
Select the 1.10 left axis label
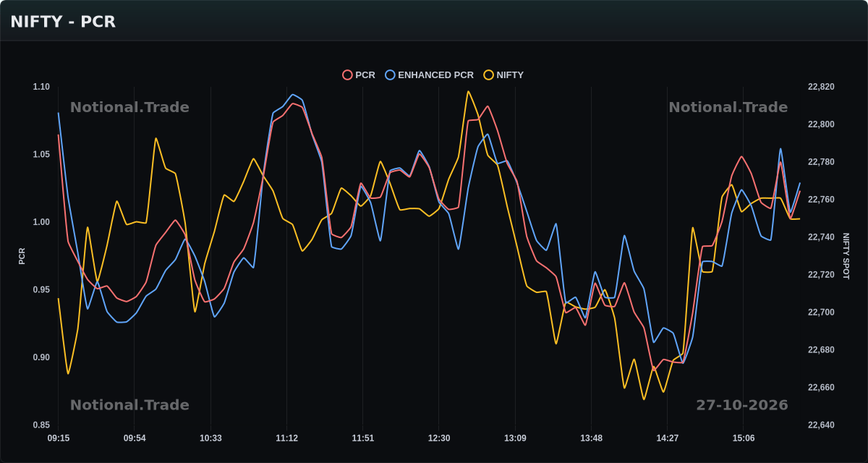(x=41, y=87)
